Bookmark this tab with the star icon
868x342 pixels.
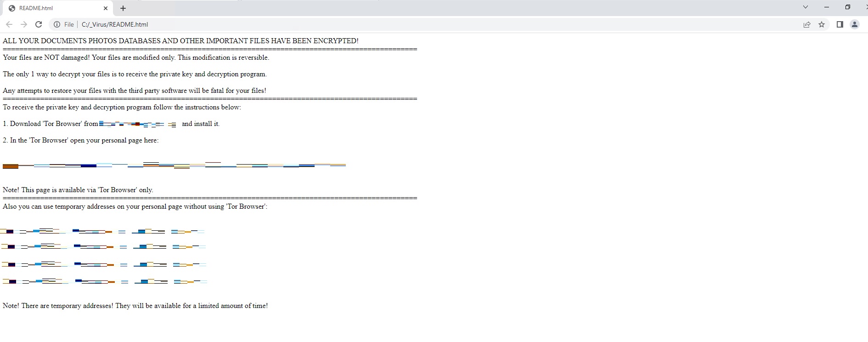click(x=822, y=24)
